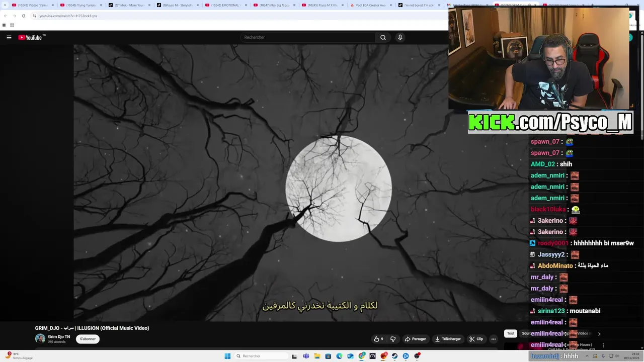
Task: Close the "Videos J'aime" first tab
Action: (x=52, y=5)
